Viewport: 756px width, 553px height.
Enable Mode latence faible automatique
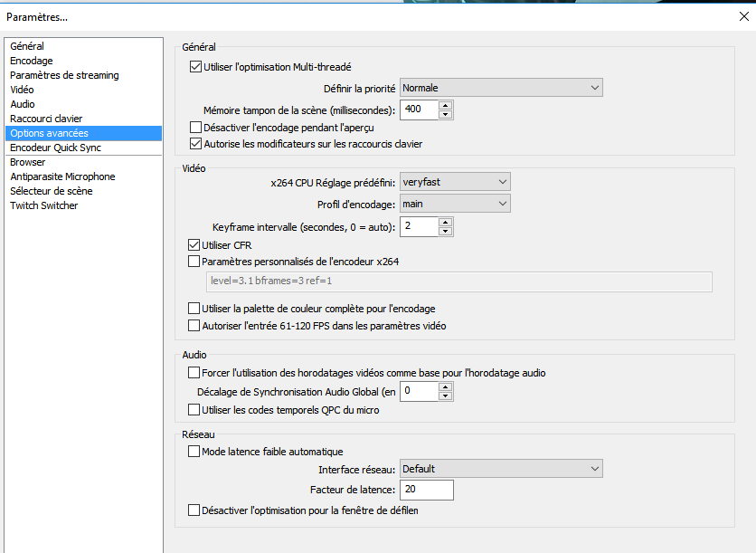click(x=194, y=452)
